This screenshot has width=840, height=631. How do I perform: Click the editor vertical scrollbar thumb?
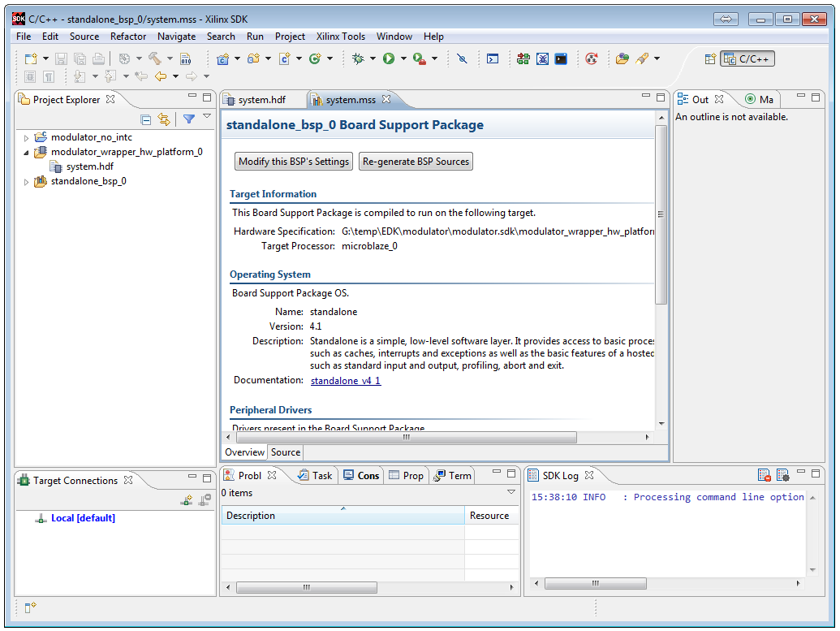(x=661, y=214)
